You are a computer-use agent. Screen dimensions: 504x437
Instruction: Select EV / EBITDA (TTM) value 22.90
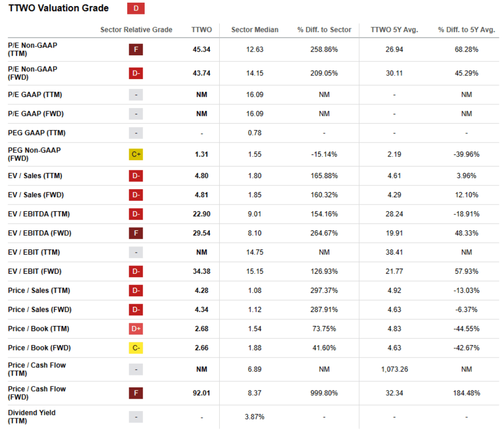(x=202, y=214)
